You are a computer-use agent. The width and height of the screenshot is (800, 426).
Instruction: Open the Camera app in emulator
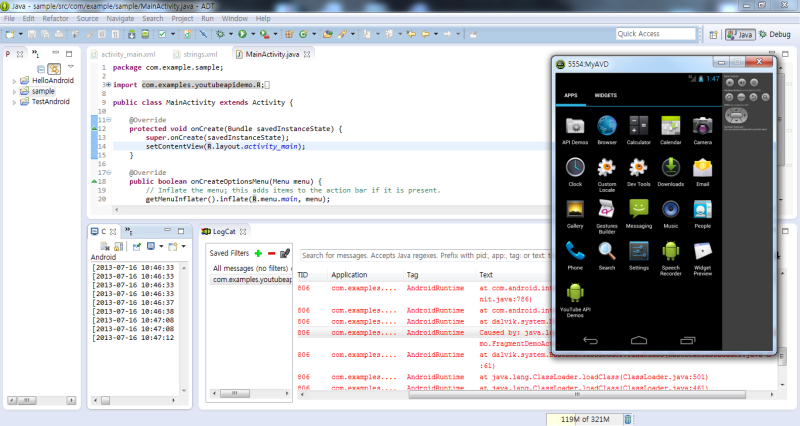703,130
